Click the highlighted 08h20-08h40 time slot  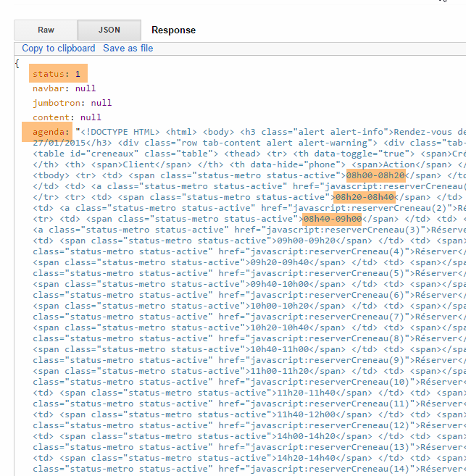point(364,197)
